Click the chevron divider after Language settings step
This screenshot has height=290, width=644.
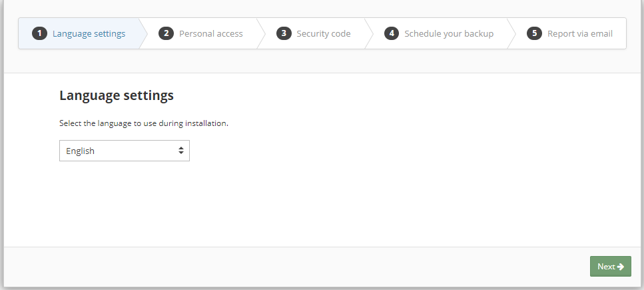(x=144, y=33)
